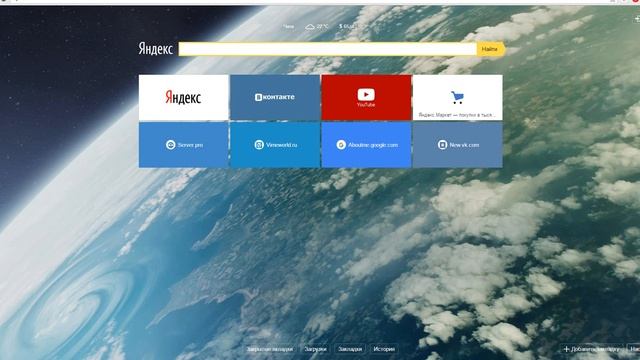The image size is (640, 360).
Task: Open the Яндекс speed dial tile
Action: click(184, 98)
